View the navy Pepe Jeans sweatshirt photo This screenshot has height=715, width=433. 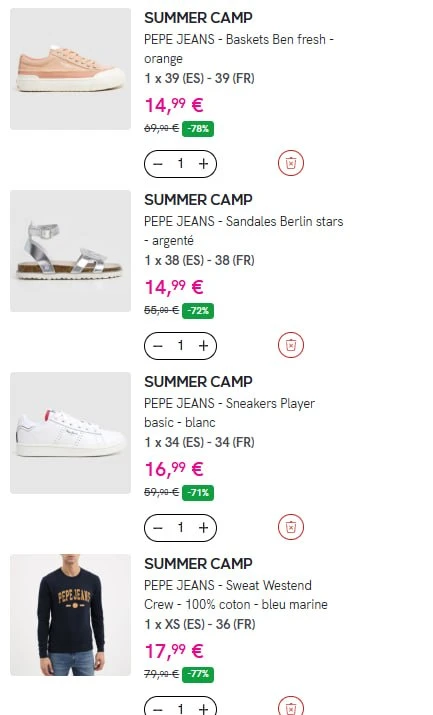click(70, 615)
